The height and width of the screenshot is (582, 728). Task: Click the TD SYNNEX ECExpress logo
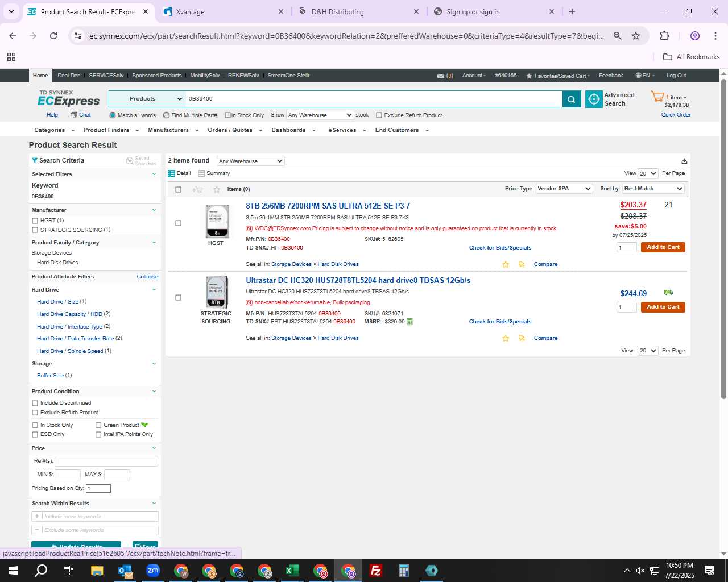tap(68, 98)
